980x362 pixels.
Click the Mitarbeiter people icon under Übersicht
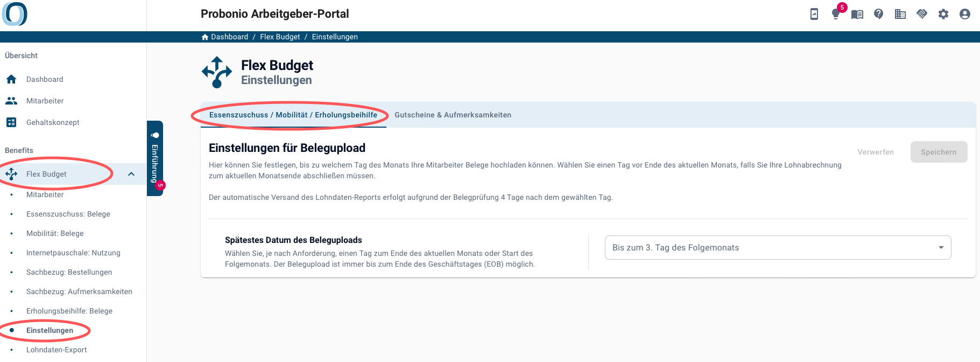coord(11,101)
